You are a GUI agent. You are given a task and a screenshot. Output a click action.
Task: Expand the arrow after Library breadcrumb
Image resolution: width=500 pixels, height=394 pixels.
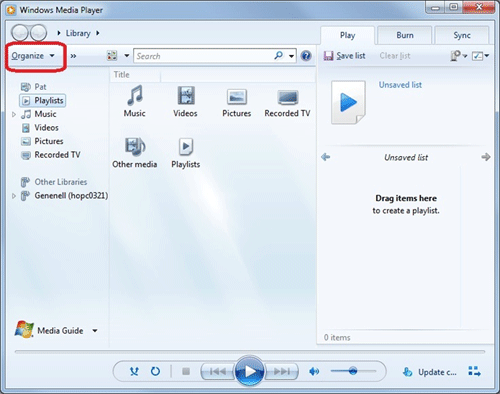tap(98, 33)
